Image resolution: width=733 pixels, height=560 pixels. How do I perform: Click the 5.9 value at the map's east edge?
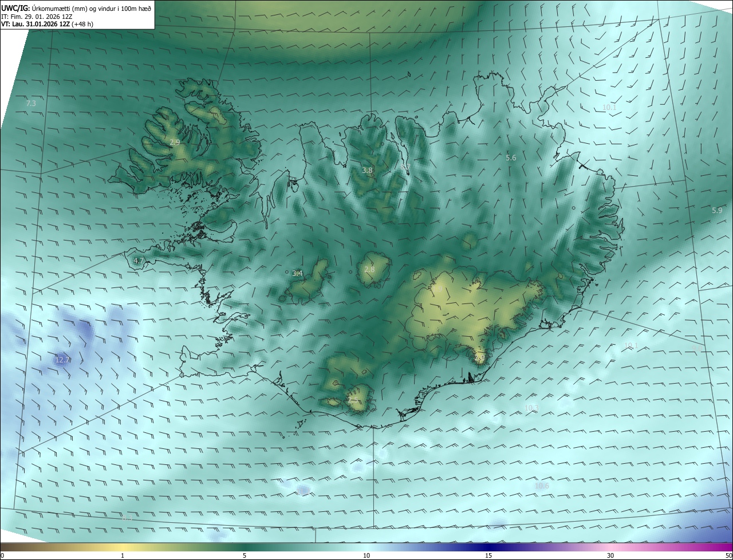click(x=717, y=211)
